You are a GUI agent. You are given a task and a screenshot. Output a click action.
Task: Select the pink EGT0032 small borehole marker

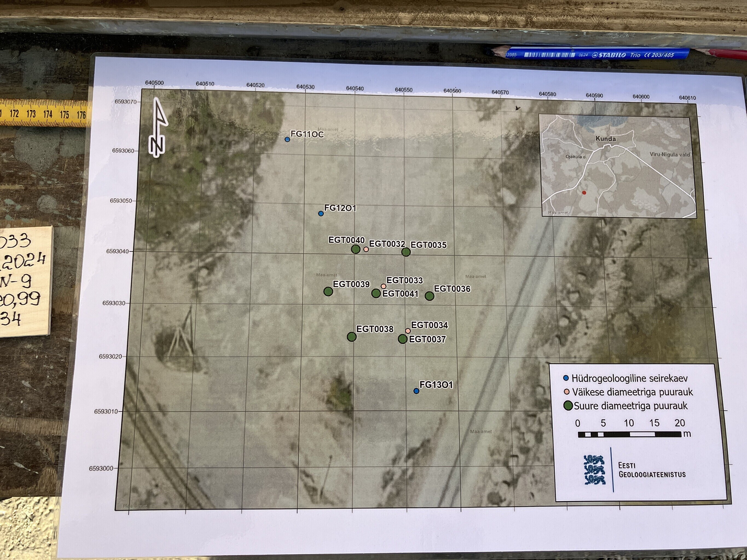[x=366, y=249]
